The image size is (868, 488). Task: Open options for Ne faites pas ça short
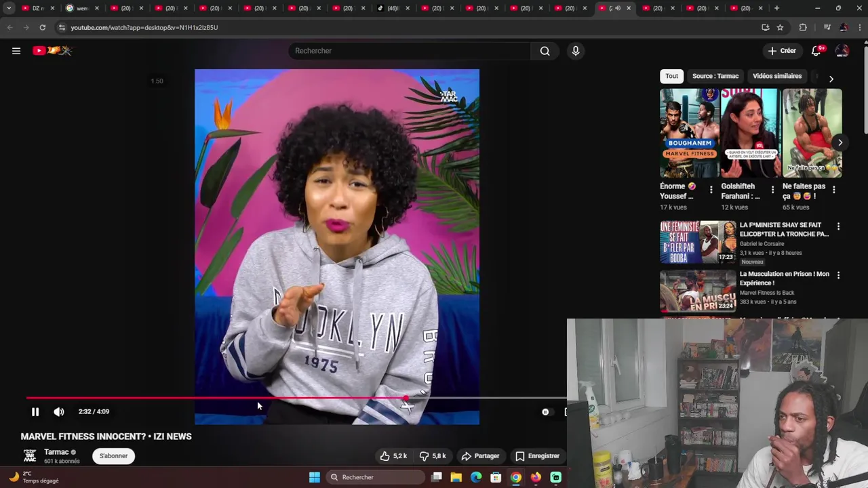click(833, 190)
